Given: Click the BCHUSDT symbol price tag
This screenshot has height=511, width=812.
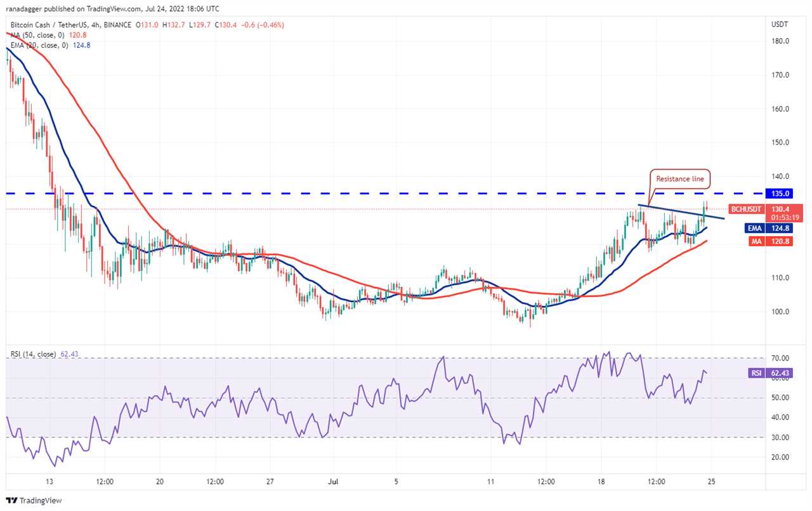Looking at the screenshot, I should 746,208.
